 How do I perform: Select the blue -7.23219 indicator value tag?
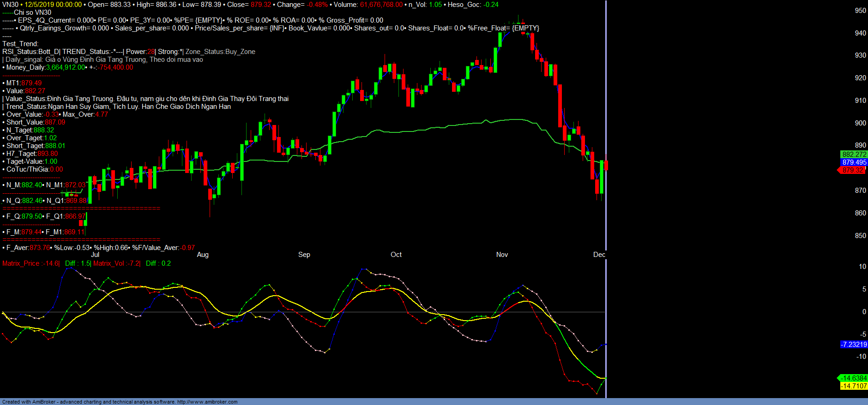pos(854,345)
